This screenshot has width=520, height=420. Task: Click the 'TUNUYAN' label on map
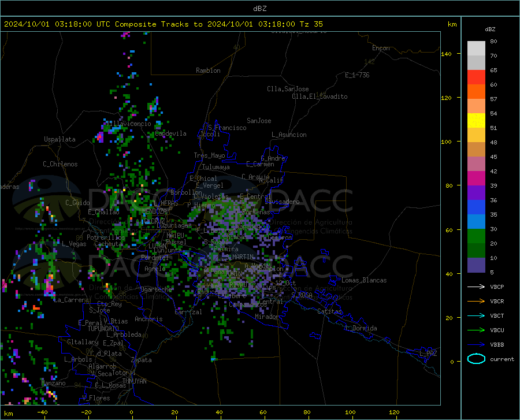click(x=134, y=381)
